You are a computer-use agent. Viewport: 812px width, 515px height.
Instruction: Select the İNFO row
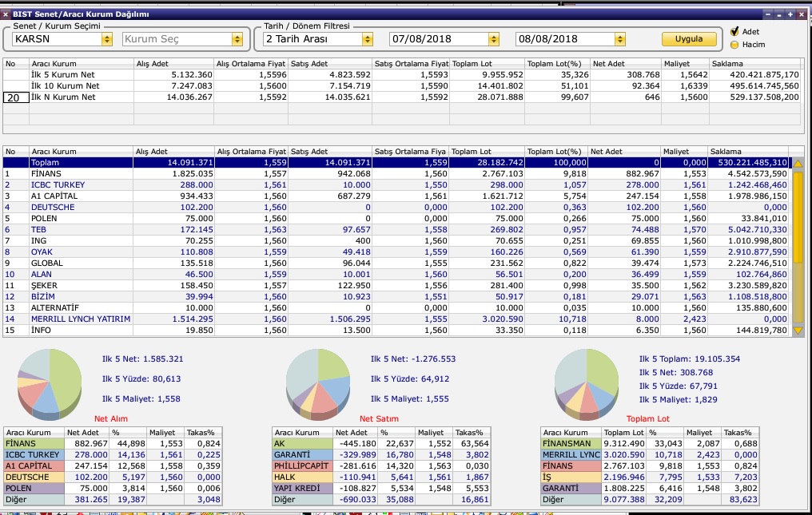[x=396, y=331]
